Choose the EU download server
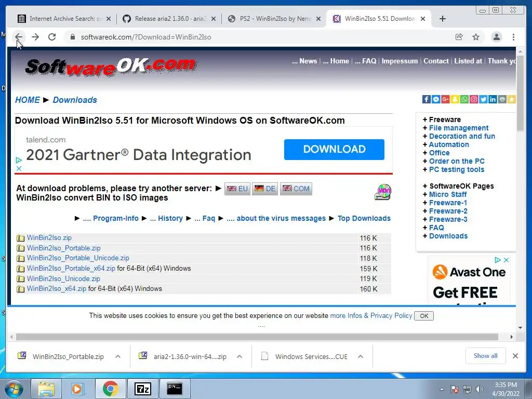This screenshot has width=532, height=399. tap(237, 189)
